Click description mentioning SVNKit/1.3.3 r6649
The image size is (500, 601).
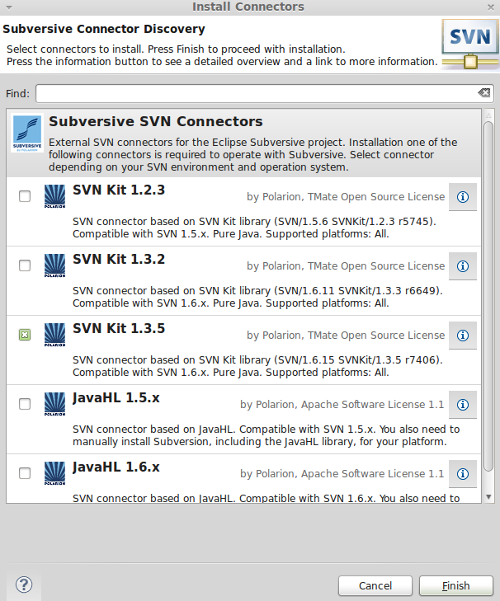point(257,297)
